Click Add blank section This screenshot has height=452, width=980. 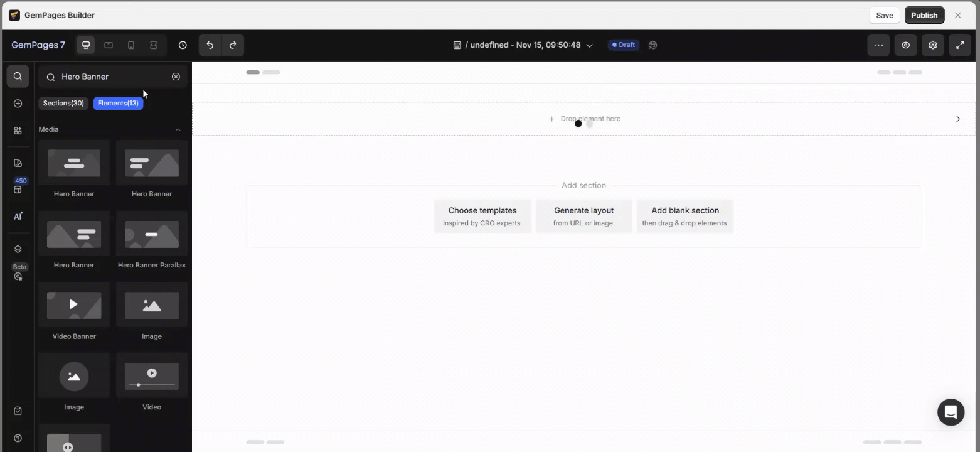(x=684, y=216)
